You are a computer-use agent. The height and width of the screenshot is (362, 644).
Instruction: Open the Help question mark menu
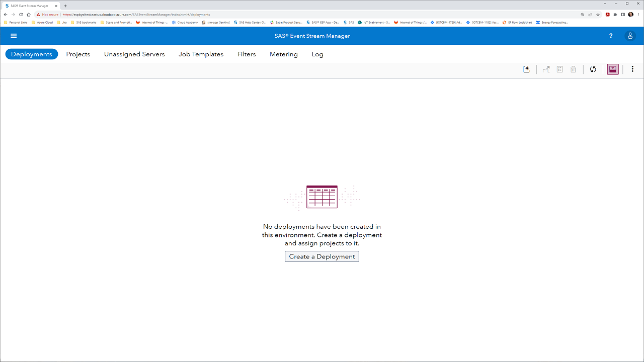[x=611, y=36]
